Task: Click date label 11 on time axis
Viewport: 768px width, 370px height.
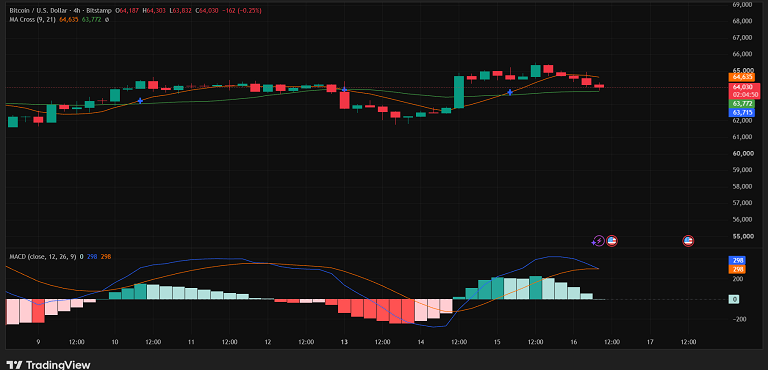Action: (192, 342)
